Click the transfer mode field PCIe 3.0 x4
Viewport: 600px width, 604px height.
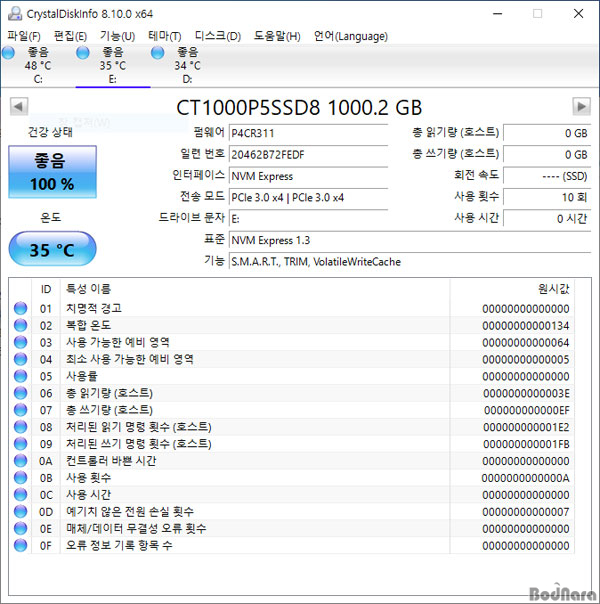(x=308, y=198)
